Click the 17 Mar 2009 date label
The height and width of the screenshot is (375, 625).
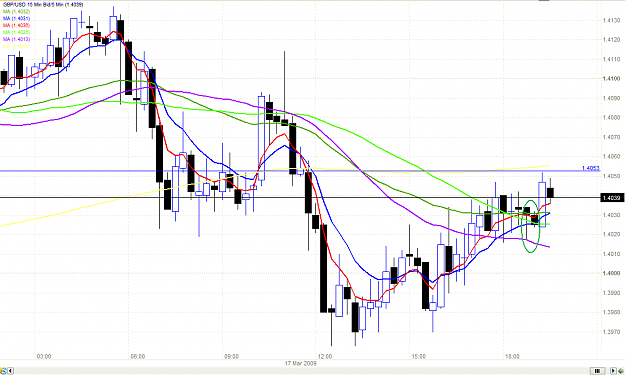coord(301,363)
